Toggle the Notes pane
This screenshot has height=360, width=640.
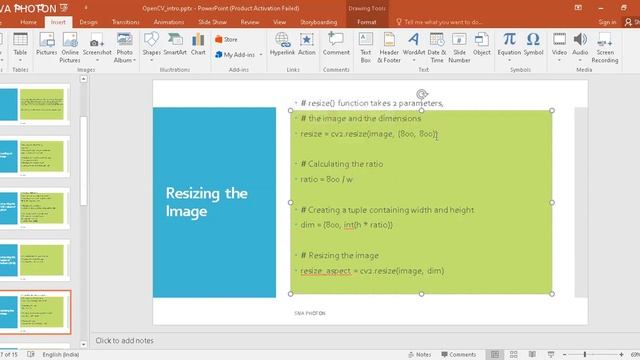[x=420, y=355]
